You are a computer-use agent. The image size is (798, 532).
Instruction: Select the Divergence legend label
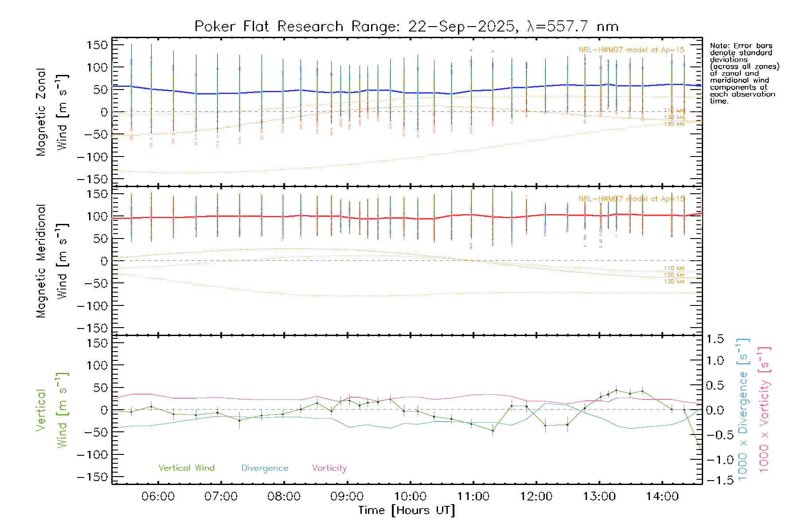tap(265, 468)
